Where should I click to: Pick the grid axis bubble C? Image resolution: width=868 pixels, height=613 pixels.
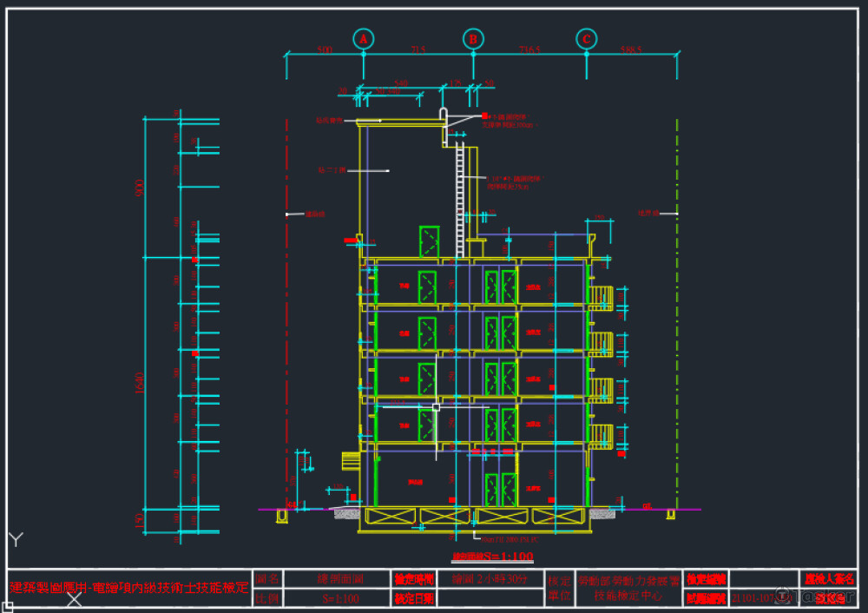point(587,39)
